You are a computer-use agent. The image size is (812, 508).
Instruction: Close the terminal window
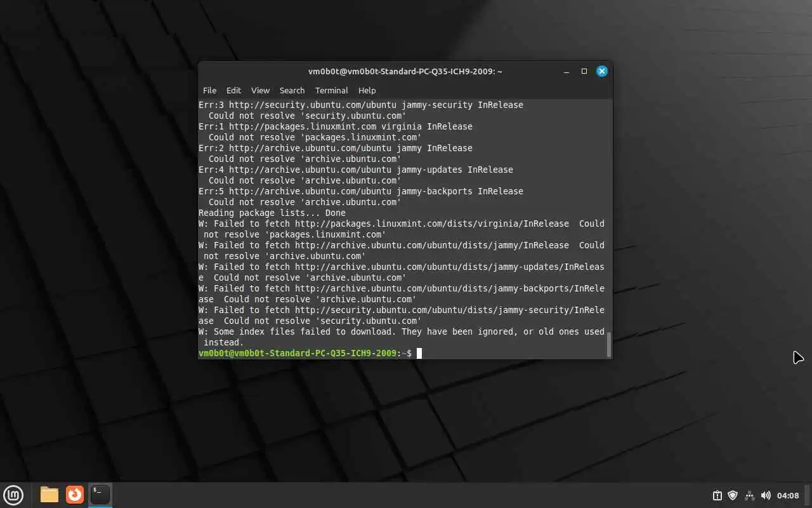point(602,71)
